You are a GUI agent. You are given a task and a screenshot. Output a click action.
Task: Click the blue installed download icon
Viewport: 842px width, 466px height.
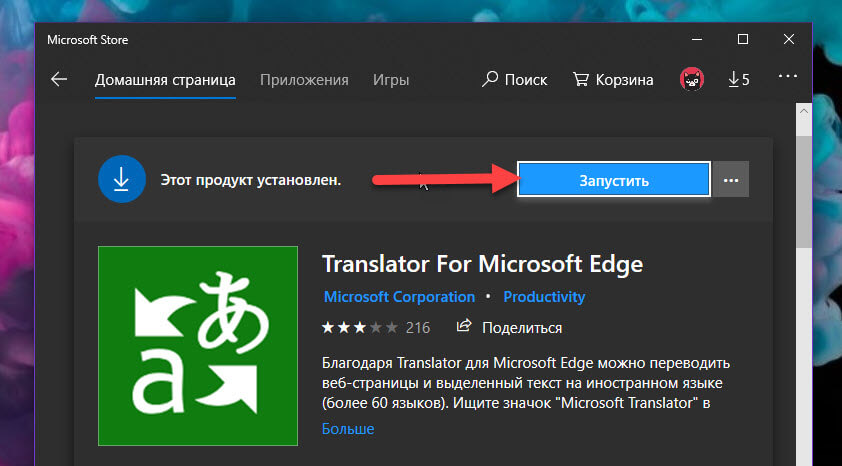(121, 180)
